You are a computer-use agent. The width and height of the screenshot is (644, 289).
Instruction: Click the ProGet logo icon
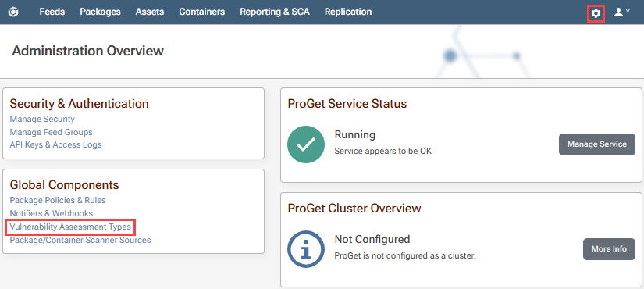pyautogui.click(x=13, y=12)
